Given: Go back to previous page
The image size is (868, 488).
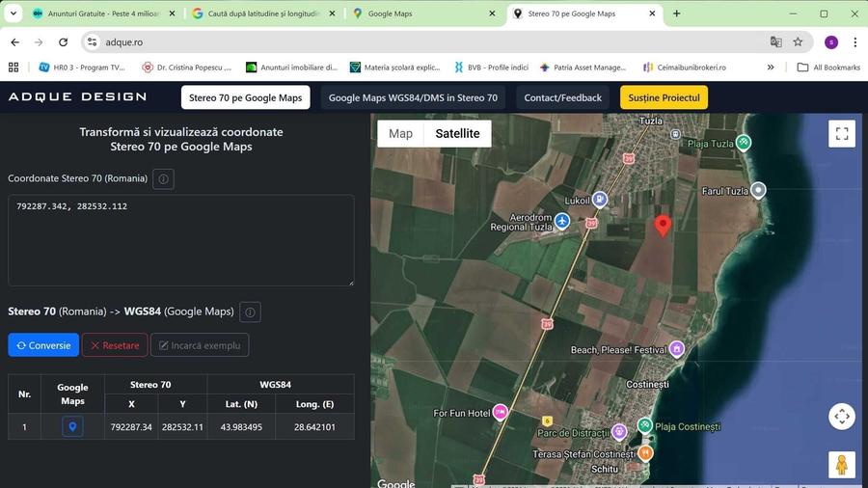Looking at the screenshot, I should coord(14,42).
